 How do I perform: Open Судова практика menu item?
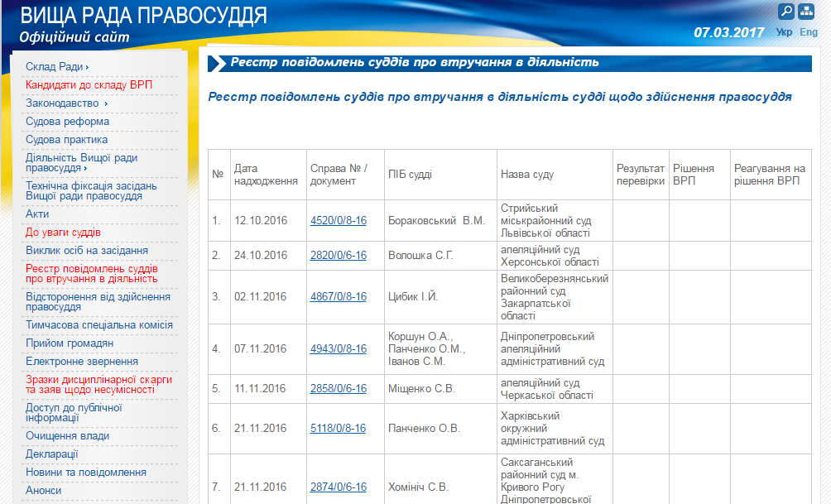click(x=66, y=140)
